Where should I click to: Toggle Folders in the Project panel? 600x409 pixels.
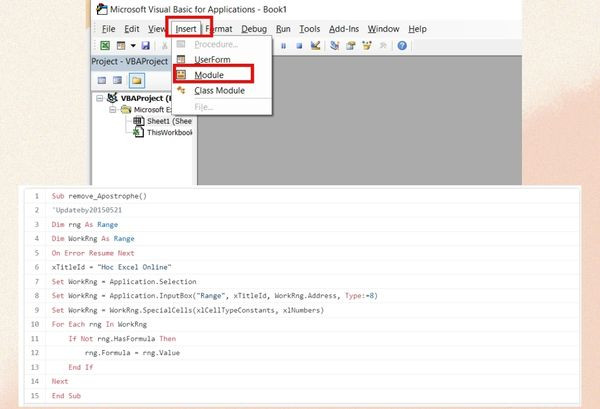(x=137, y=80)
